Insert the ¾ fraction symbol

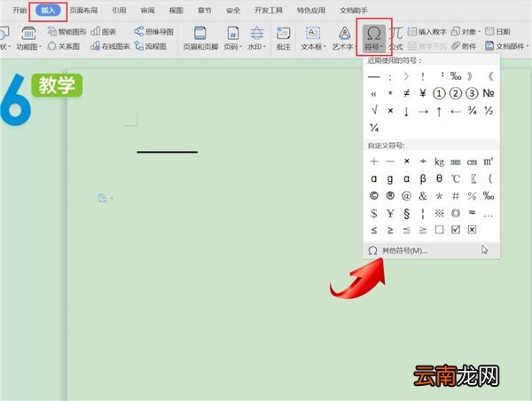point(472,110)
